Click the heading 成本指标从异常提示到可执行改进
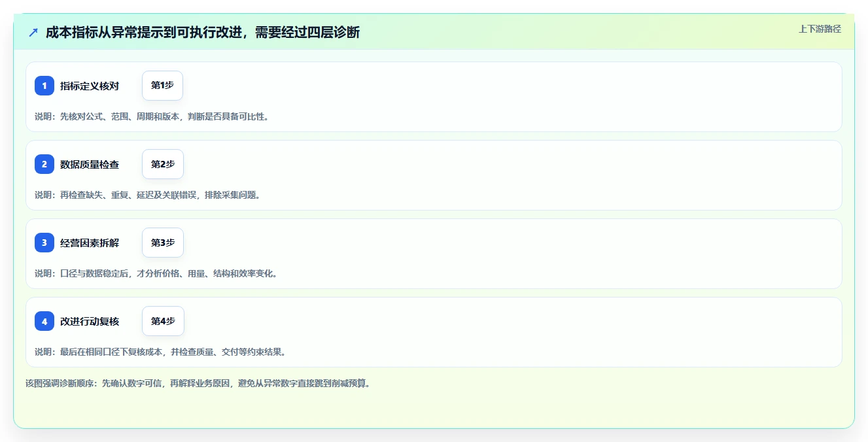The image size is (868, 442). pyautogui.click(x=203, y=33)
